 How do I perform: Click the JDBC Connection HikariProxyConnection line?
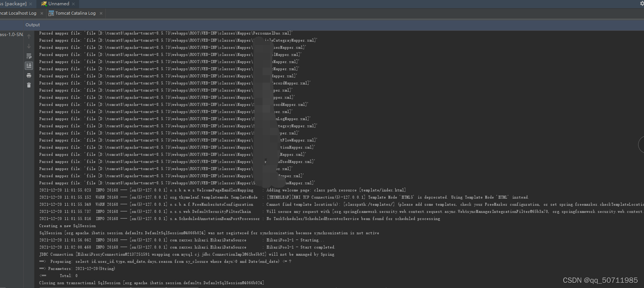187,254
